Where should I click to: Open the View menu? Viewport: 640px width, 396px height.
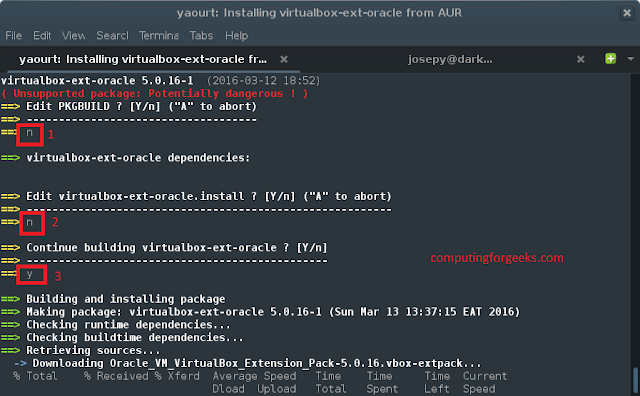pyautogui.click(x=73, y=36)
